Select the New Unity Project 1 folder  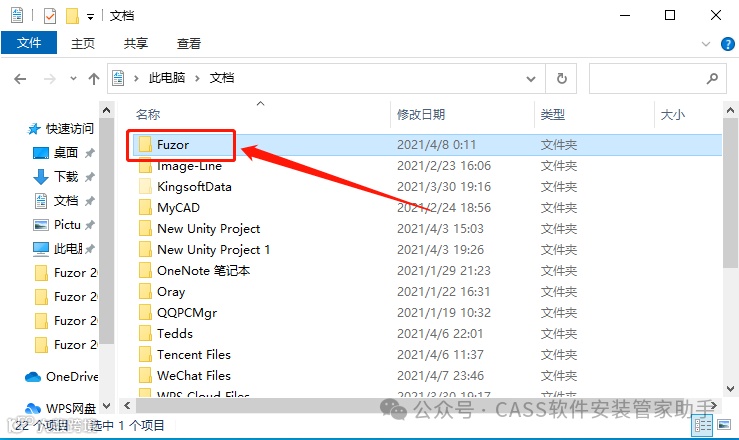click(x=213, y=250)
